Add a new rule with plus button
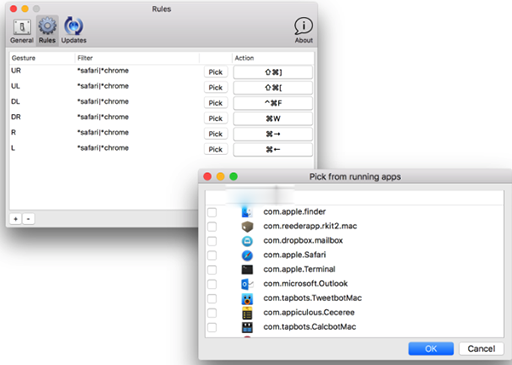The width and height of the screenshot is (512, 365). 16,219
